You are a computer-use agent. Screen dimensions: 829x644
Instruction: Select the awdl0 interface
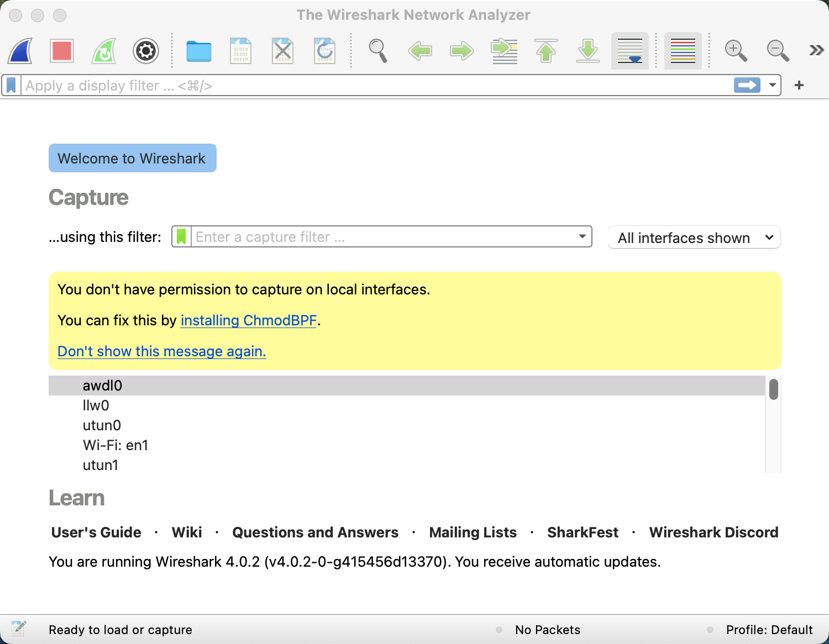[407, 386]
